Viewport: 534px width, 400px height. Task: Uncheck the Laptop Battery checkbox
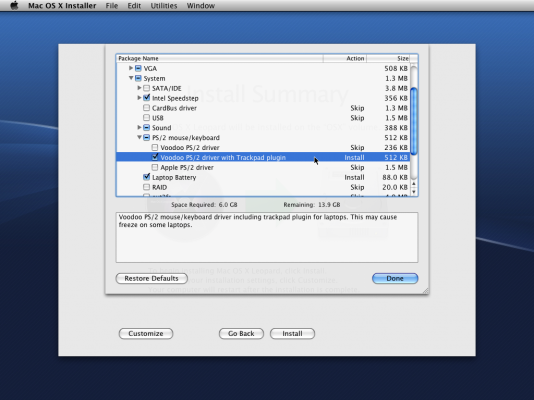(146, 177)
